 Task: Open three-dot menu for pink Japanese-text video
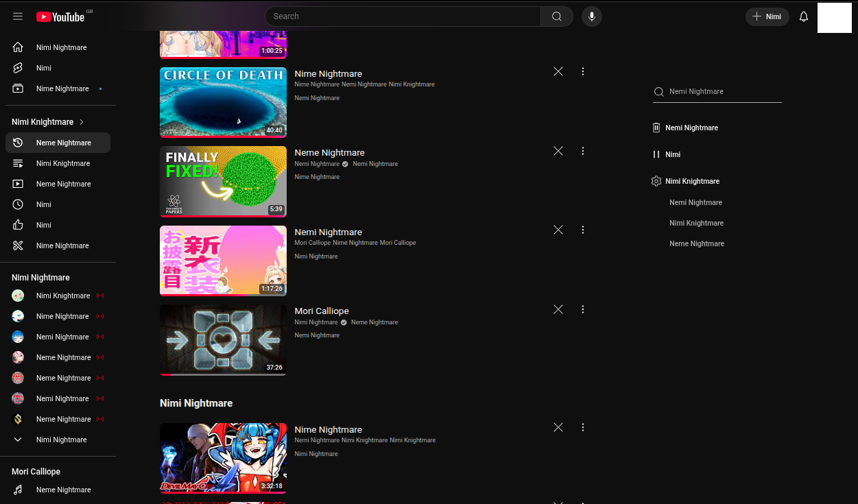click(x=583, y=230)
